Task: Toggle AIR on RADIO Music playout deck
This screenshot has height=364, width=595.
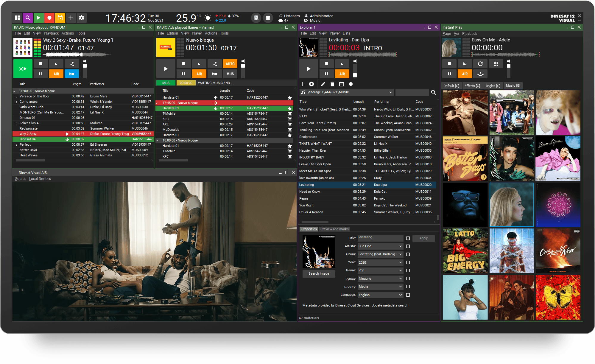Action: 56,74
